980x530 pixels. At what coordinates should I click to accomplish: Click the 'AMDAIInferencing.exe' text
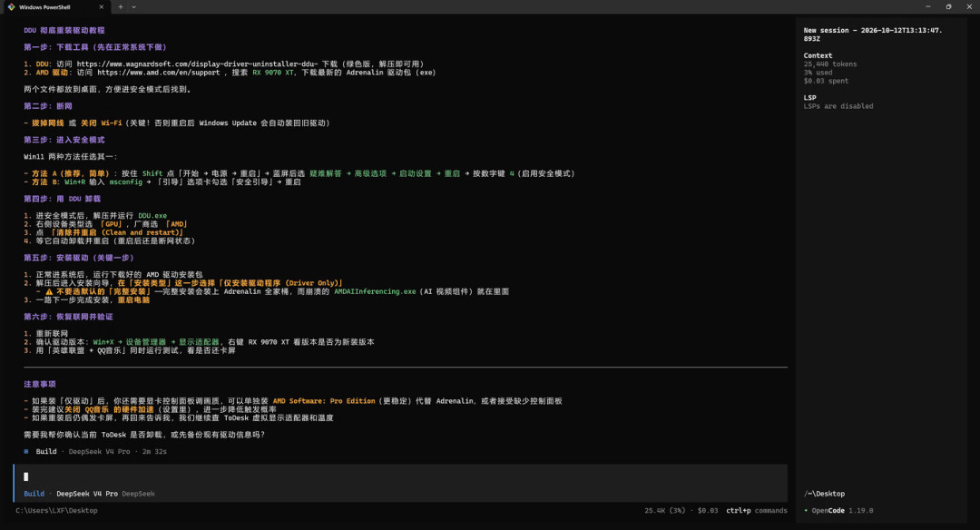[x=375, y=292]
